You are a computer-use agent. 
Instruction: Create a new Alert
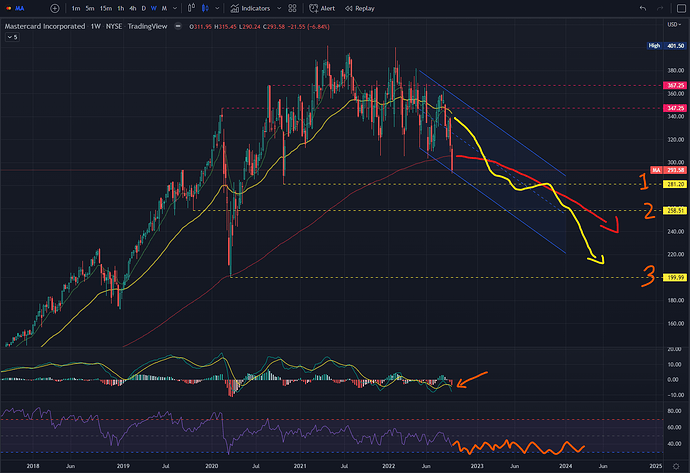(x=322, y=8)
